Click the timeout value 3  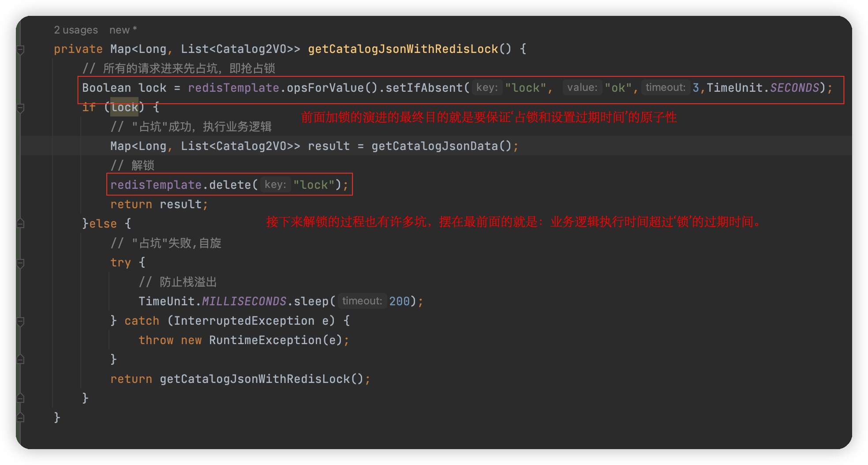pyautogui.click(x=696, y=88)
